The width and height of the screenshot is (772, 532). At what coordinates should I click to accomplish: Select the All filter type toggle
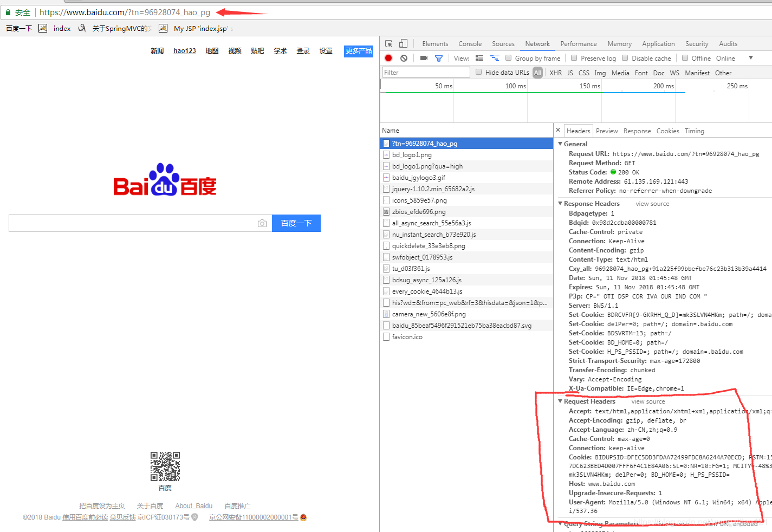click(x=537, y=73)
